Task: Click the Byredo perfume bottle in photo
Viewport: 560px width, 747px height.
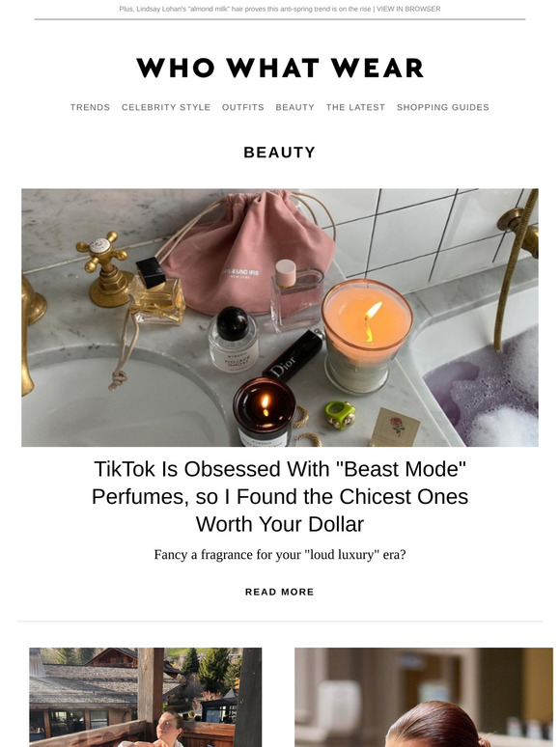Action: click(234, 339)
